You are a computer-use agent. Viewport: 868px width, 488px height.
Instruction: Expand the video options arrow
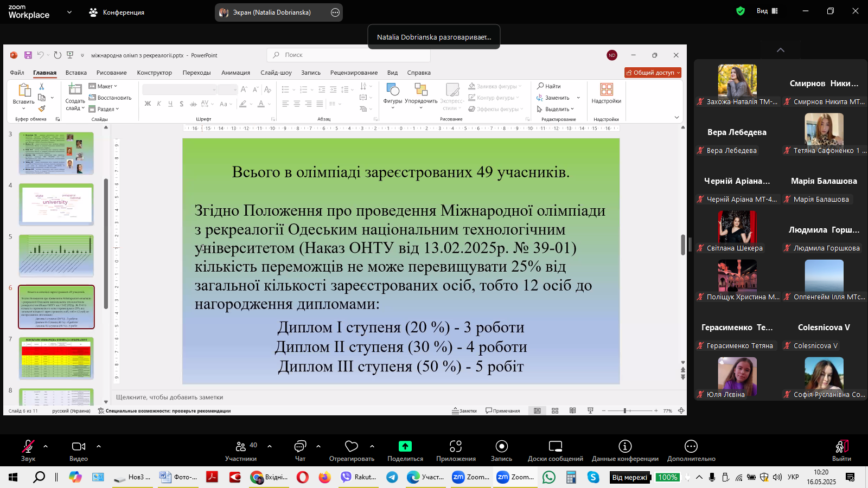click(x=99, y=446)
